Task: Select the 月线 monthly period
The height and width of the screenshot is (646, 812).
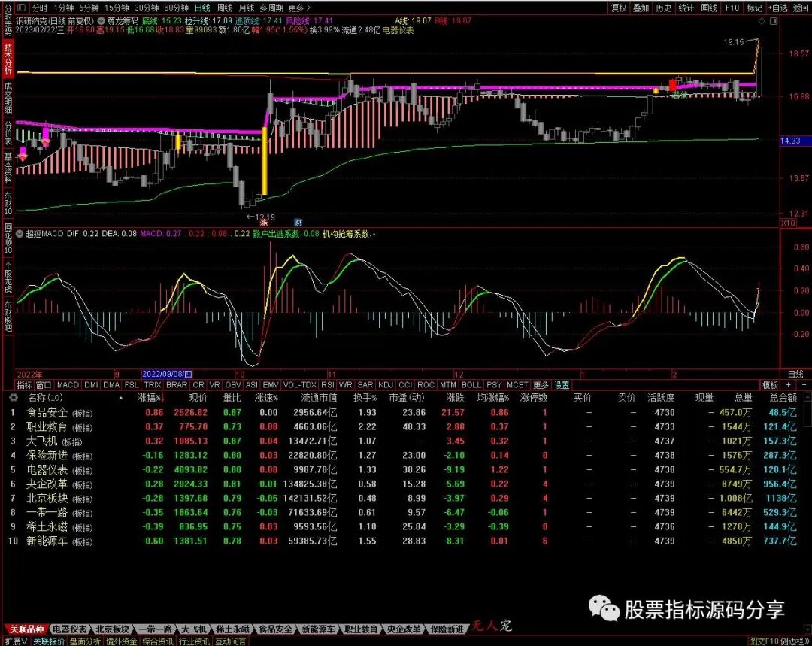Action: pyautogui.click(x=246, y=8)
